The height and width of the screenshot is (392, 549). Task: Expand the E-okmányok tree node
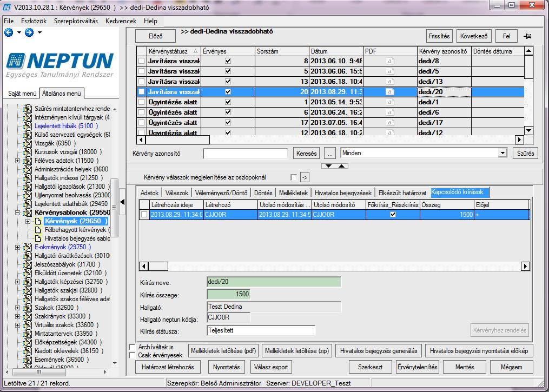click(x=17, y=247)
